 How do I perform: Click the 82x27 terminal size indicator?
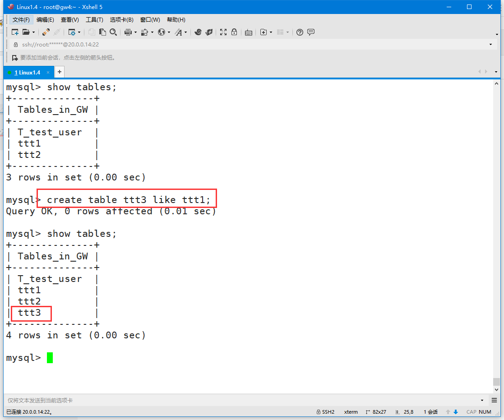(x=376, y=412)
